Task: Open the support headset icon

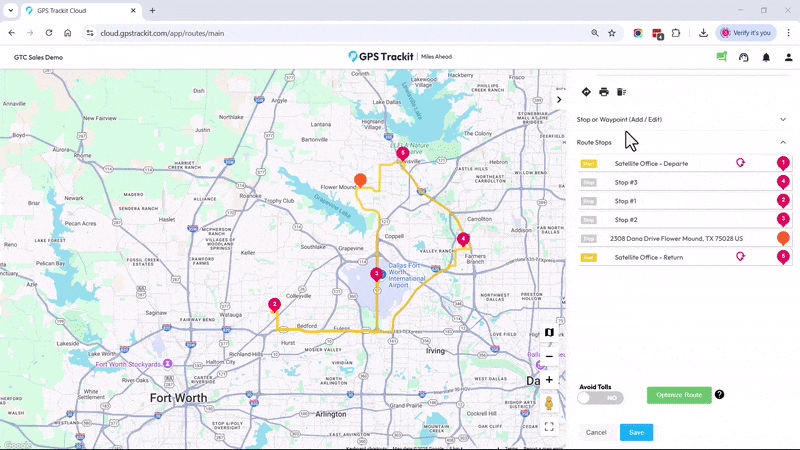Action: click(744, 57)
